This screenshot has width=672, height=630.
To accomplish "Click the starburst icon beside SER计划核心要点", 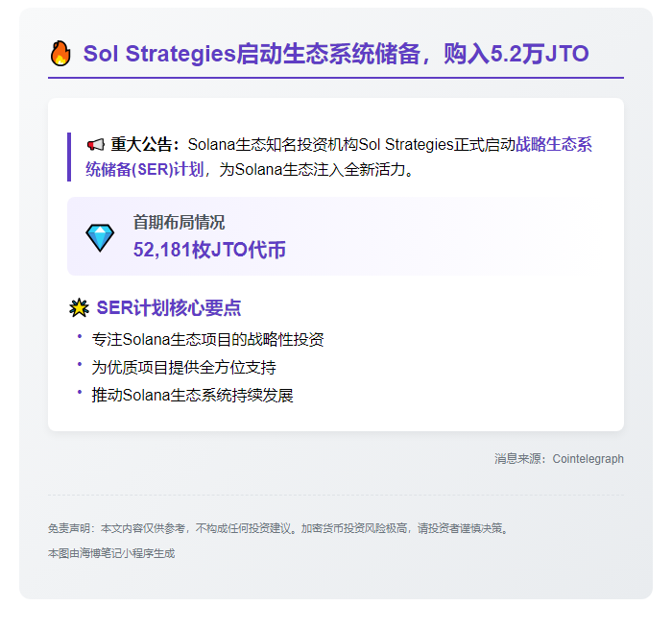I will [80, 308].
